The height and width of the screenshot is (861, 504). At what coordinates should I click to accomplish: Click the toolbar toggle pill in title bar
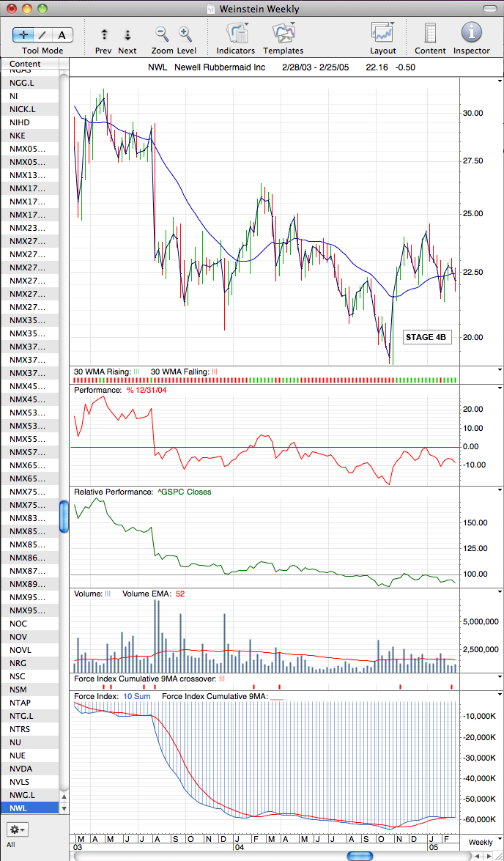pyautogui.click(x=490, y=9)
